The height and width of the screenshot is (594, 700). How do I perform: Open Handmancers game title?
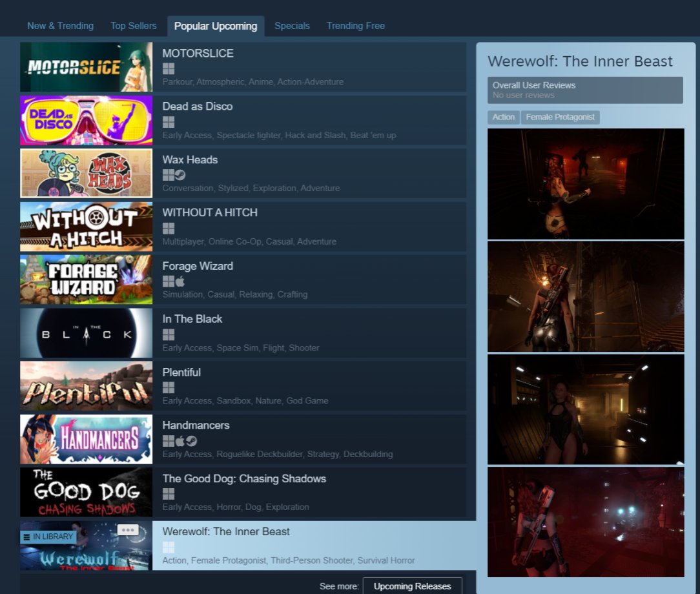pos(196,425)
